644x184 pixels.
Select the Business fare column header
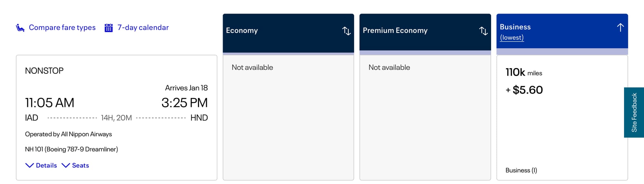pos(515,27)
